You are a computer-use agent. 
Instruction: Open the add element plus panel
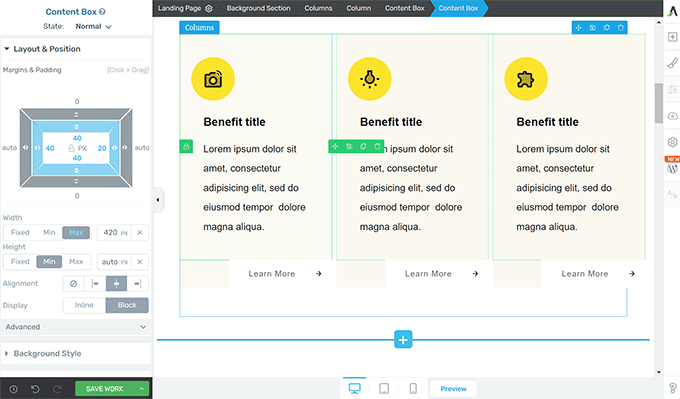(x=672, y=37)
